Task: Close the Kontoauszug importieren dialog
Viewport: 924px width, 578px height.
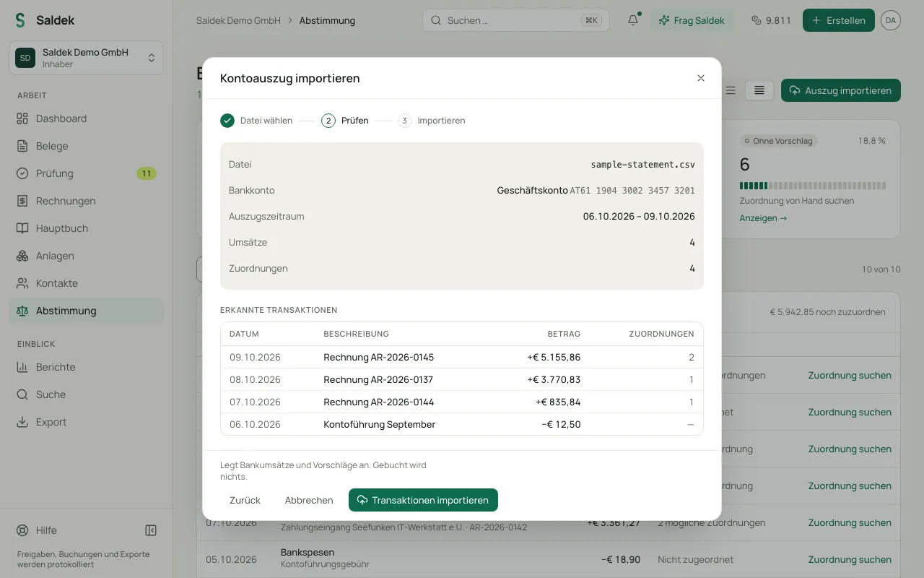Action: coord(700,78)
